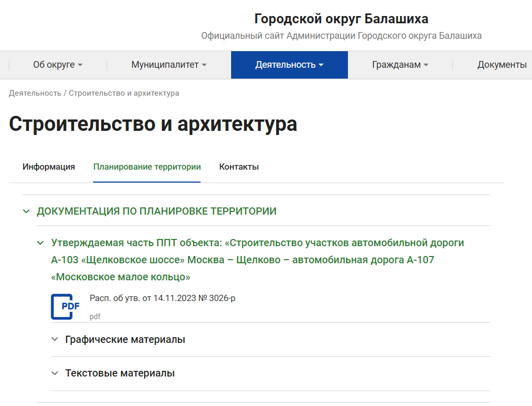Open the Деятельность dropdown menu
This screenshot has height=406, width=532.
[x=289, y=64]
